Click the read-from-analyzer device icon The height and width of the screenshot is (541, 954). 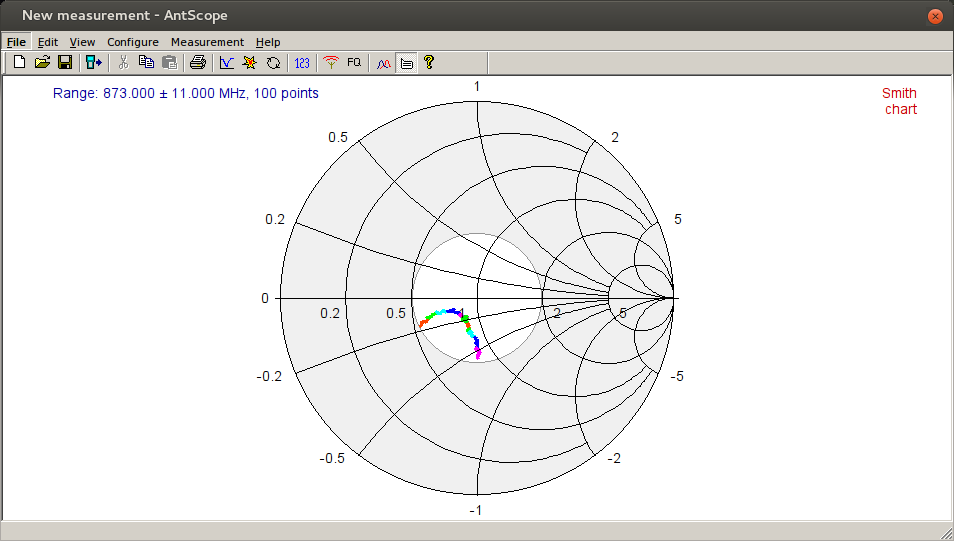[x=93, y=62]
